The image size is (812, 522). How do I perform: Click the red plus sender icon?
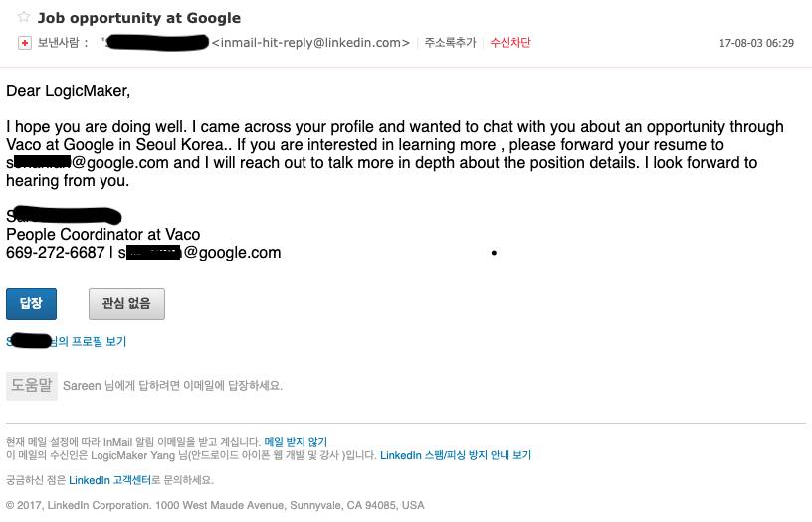coord(24,43)
